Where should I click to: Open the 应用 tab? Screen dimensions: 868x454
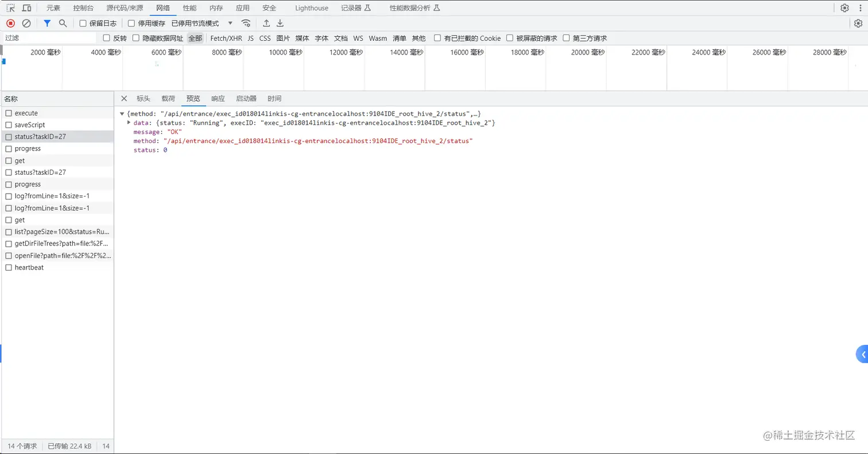coord(243,8)
